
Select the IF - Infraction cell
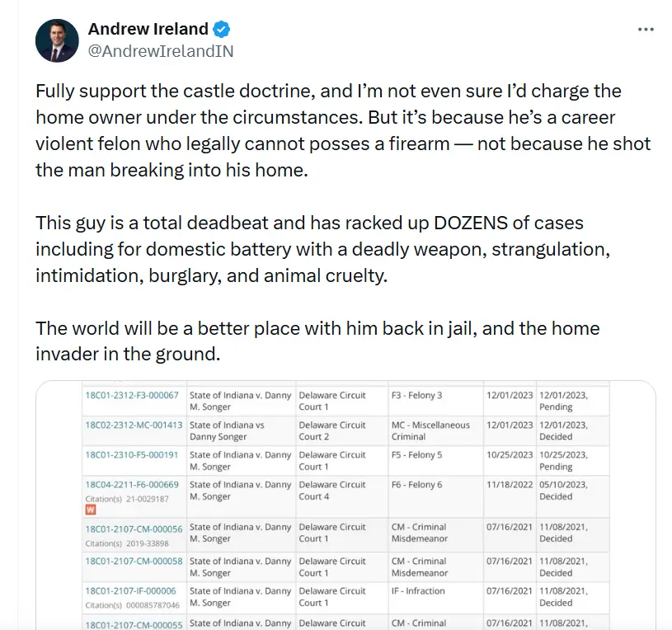tap(417, 591)
